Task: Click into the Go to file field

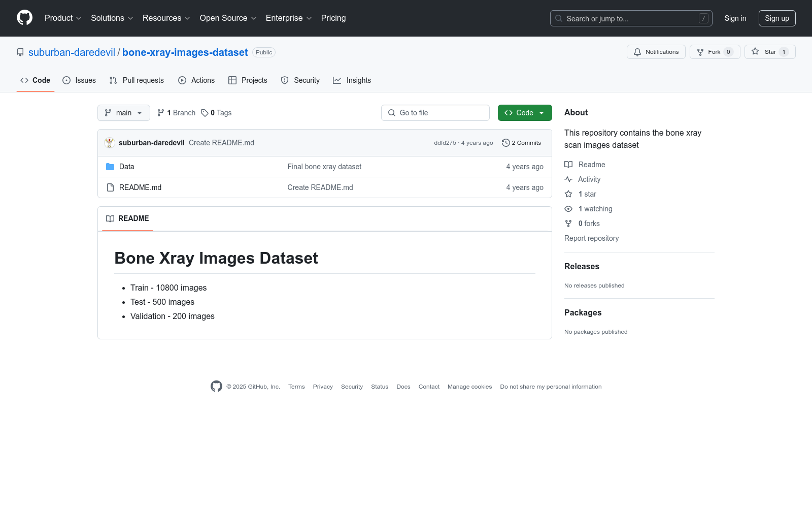Action: (x=435, y=113)
